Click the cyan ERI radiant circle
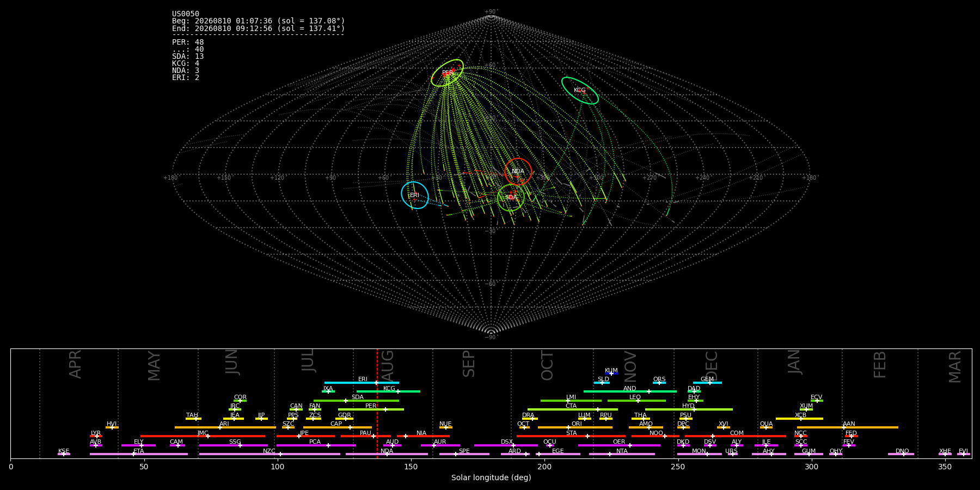Viewport: 980px width, 490px height. [415, 195]
